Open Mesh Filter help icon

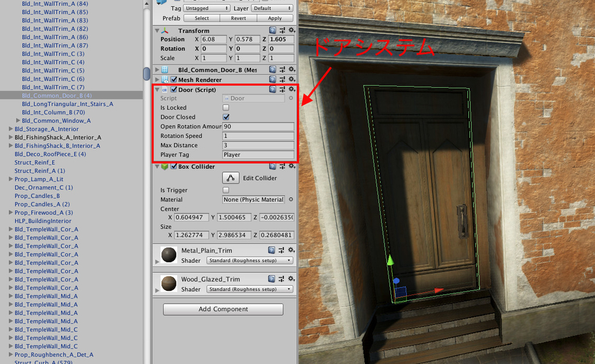(x=273, y=70)
